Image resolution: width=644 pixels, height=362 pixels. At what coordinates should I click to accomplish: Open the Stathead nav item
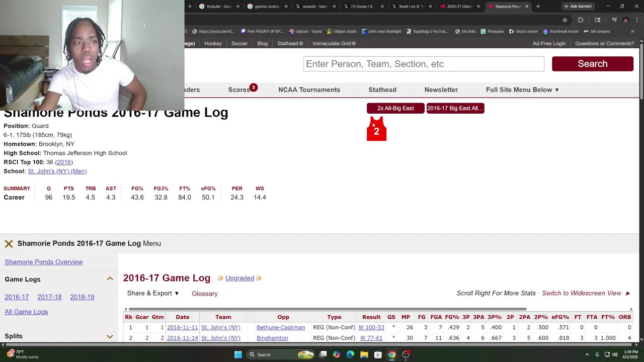coord(382,89)
